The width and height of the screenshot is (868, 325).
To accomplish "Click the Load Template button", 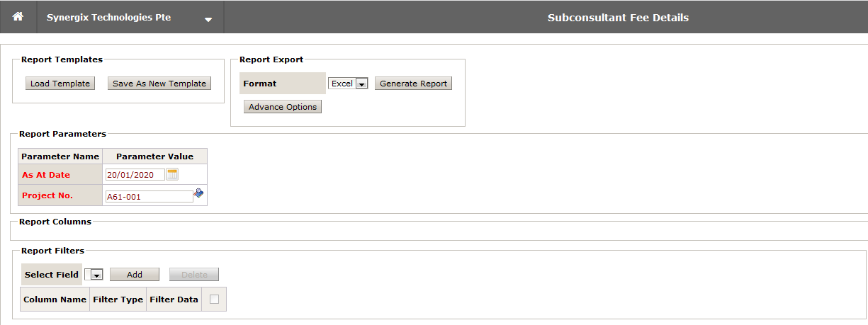I will click(60, 84).
